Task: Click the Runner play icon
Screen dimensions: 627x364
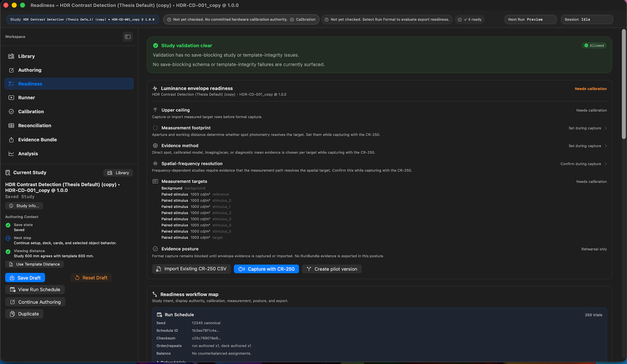Action: 11,98
